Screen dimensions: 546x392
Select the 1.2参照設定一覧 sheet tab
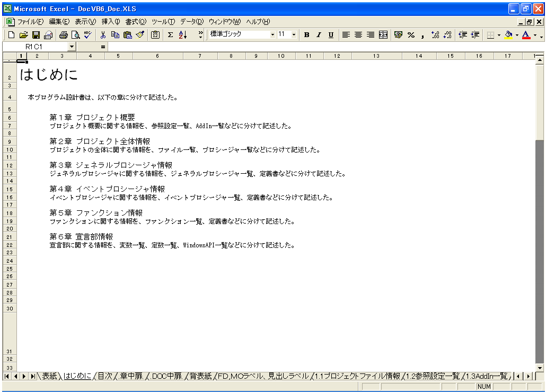pyautogui.click(x=432, y=376)
